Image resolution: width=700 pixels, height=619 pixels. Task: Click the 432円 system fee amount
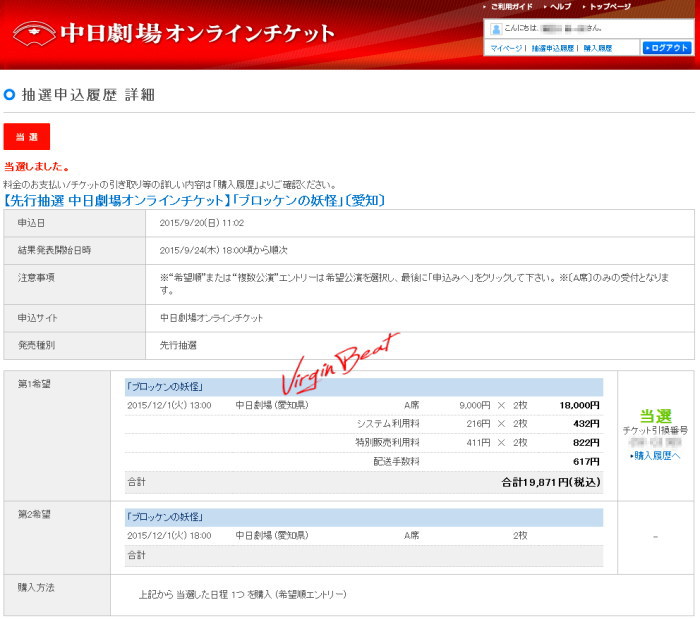(x=586, y=424)
